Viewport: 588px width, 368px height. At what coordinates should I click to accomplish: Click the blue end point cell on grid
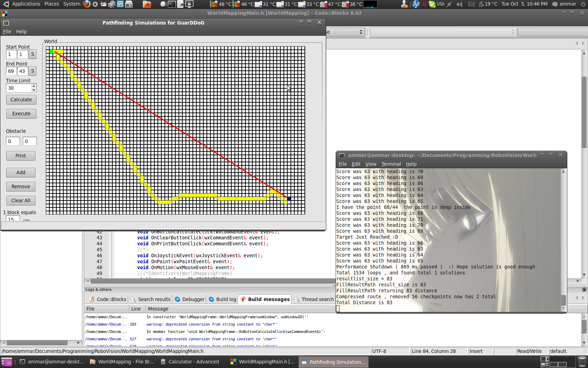coord(289,199)
